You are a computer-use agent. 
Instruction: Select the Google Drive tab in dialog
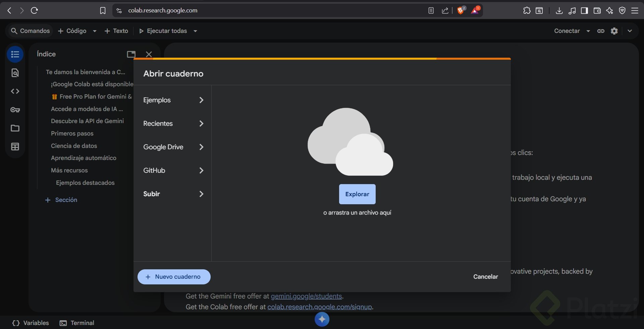[x=173, y=147]
